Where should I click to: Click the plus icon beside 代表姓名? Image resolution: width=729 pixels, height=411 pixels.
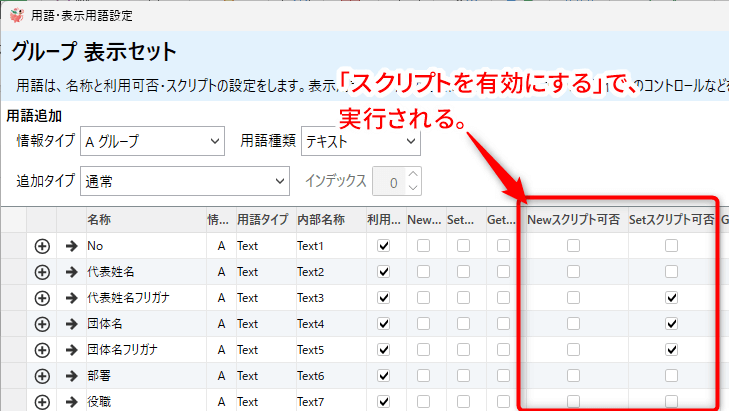(42, 272)
